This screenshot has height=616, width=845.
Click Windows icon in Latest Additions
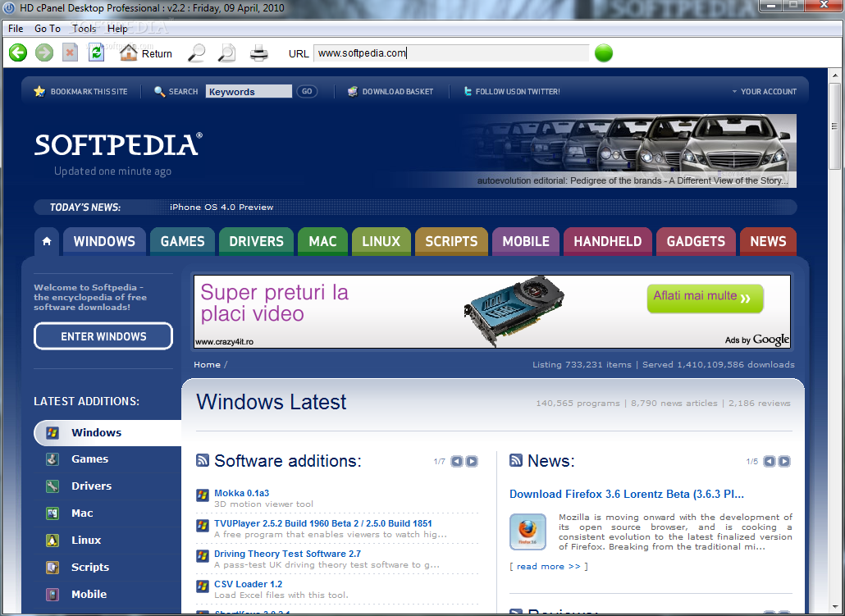click(53, 433)
